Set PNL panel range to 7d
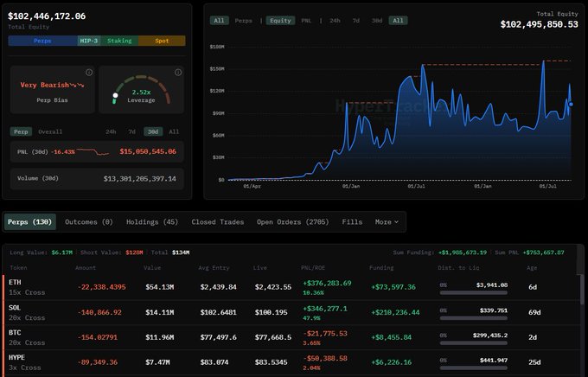588x377 pixels. (131, 131)
